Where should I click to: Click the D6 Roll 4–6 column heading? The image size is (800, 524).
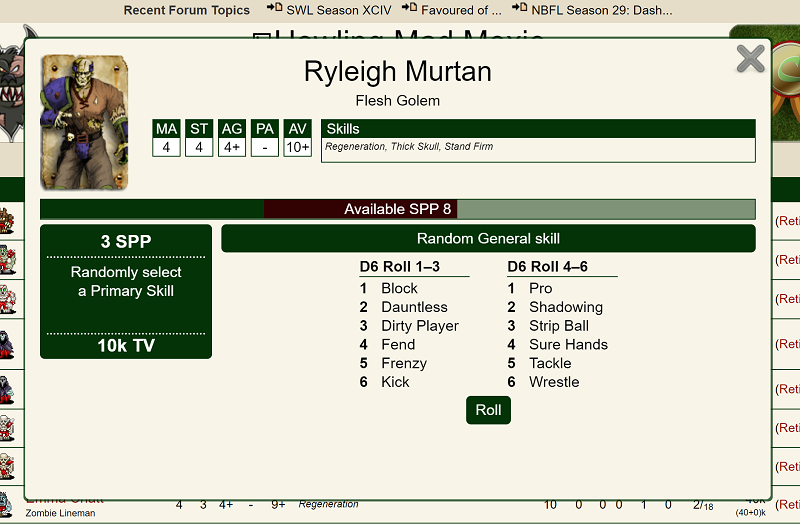point(547,266)
